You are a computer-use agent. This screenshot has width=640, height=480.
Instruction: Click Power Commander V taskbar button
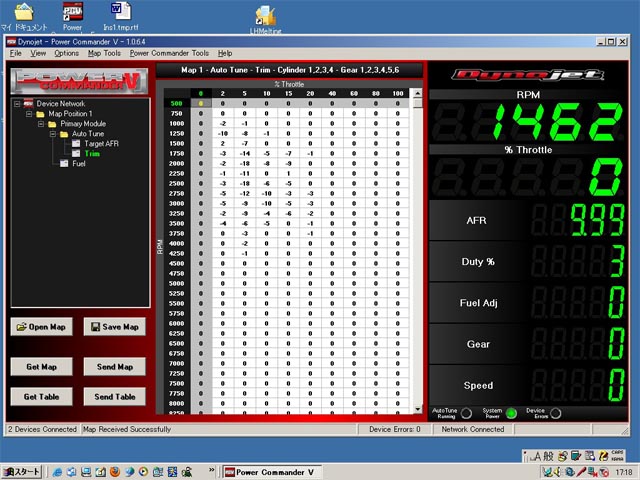pyautogui.click(x=273, y=472)
